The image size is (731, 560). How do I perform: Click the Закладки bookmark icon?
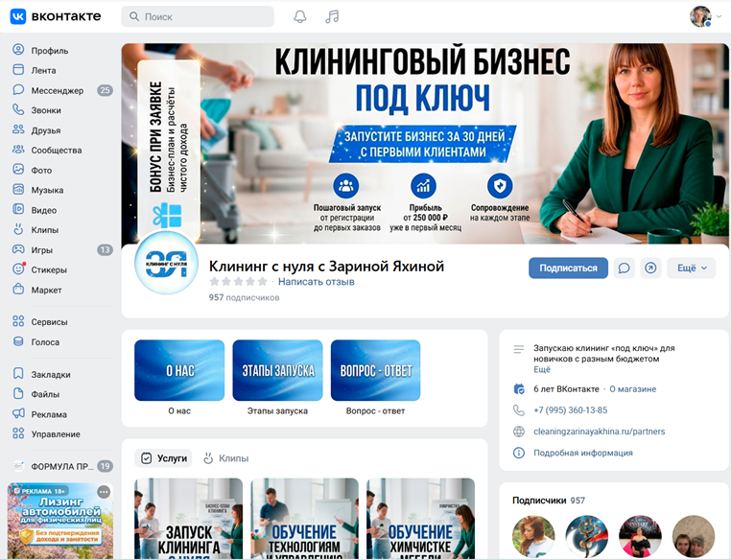pos(18,374)
